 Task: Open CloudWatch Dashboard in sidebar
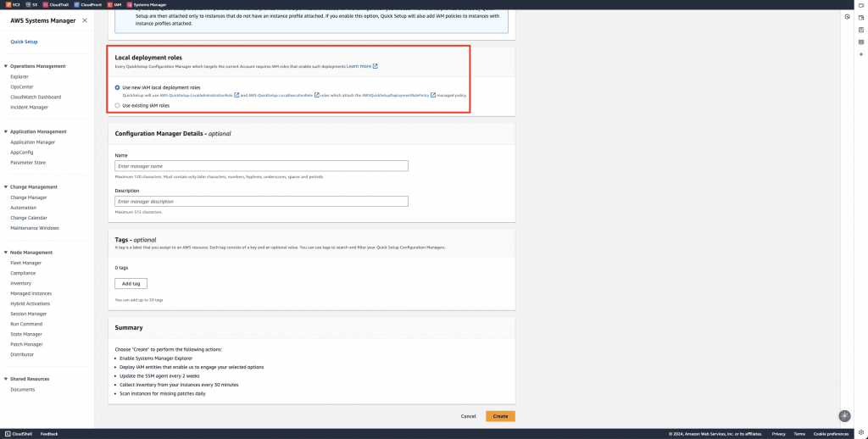point(36,97)
